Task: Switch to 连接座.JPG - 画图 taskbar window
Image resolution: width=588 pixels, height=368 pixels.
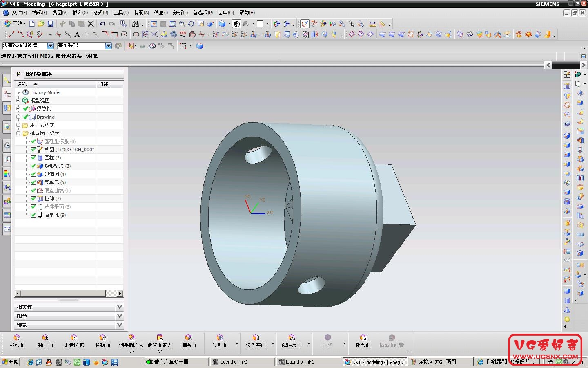Action: pos(440,362)
